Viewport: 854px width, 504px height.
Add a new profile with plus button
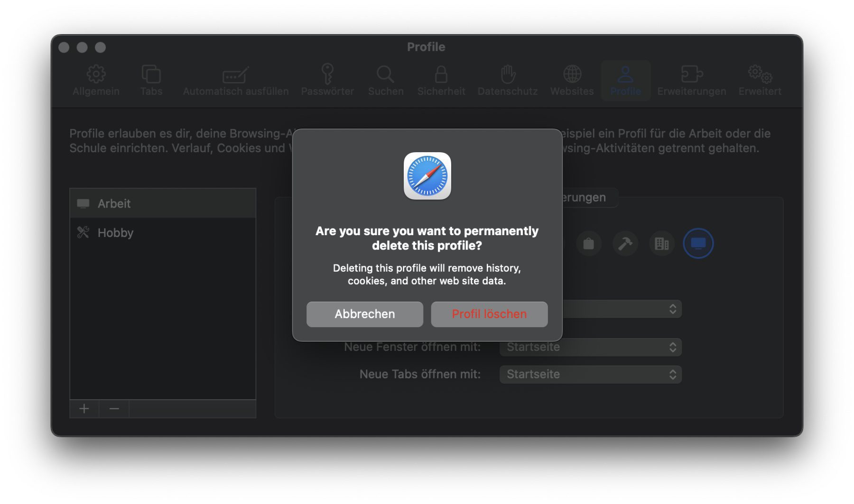pyautogui.click(x=84, y=409)
